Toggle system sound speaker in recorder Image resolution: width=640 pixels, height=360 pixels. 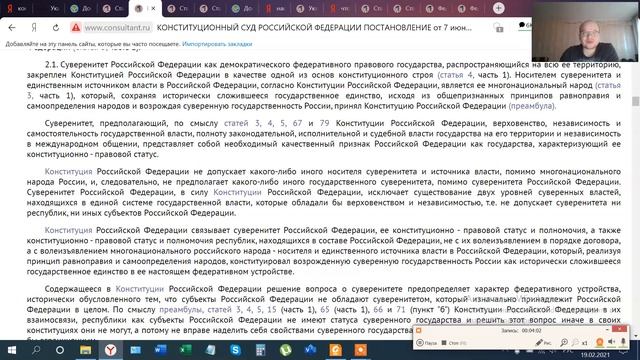point(611,342)
